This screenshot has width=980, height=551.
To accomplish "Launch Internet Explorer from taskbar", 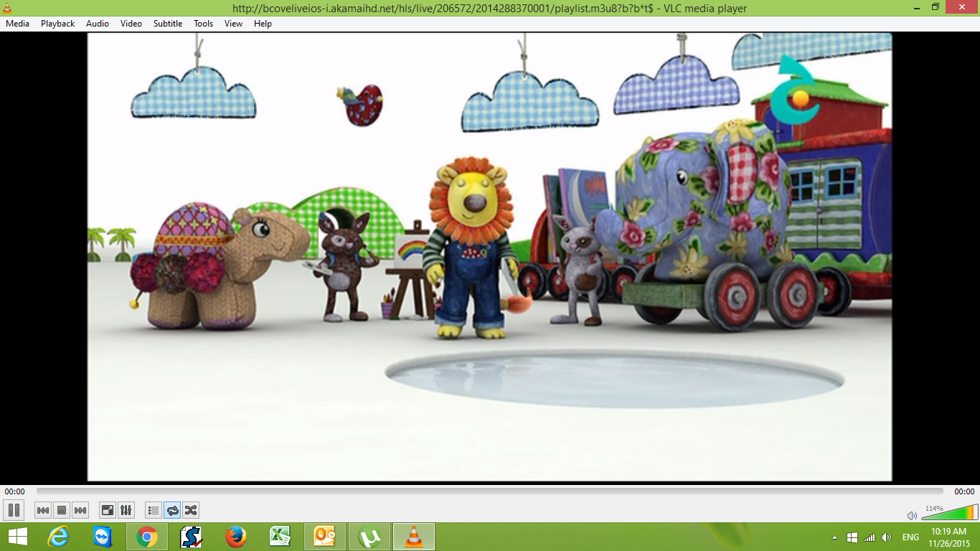I will [x=58, y=537].
